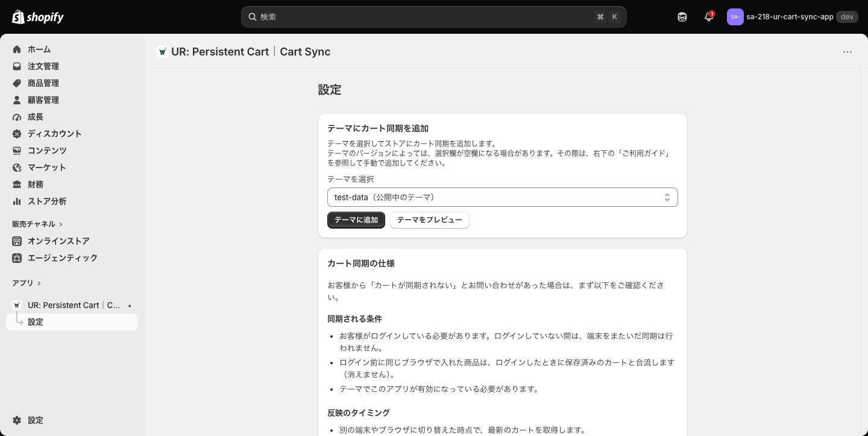Click the ストア分析 bar chart icon

[17, 201]
